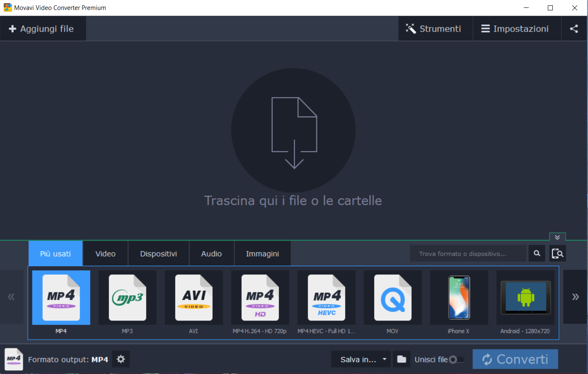
Task: Show previous presets with left double arrow
Action: pyautogui.click(x=12, y=297)
